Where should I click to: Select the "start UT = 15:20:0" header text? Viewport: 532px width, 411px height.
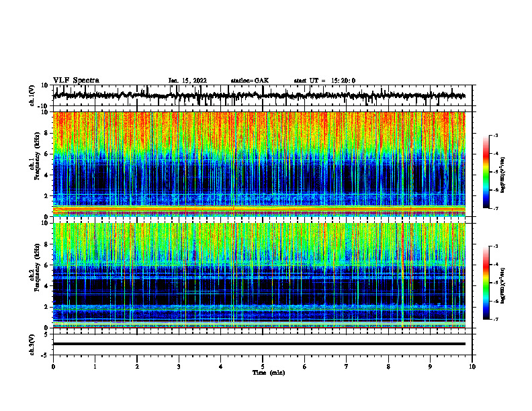pos(324,81)
